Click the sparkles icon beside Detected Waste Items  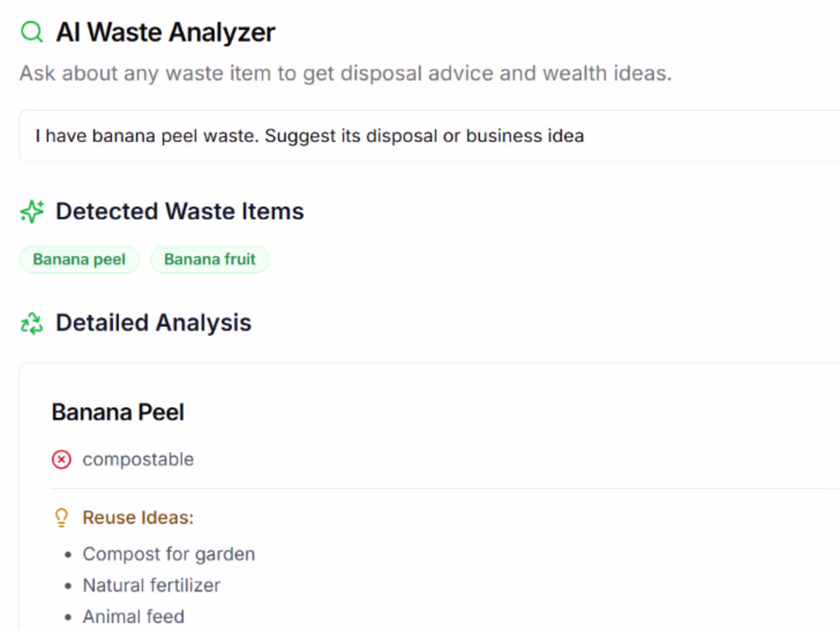tap(31, 211)
